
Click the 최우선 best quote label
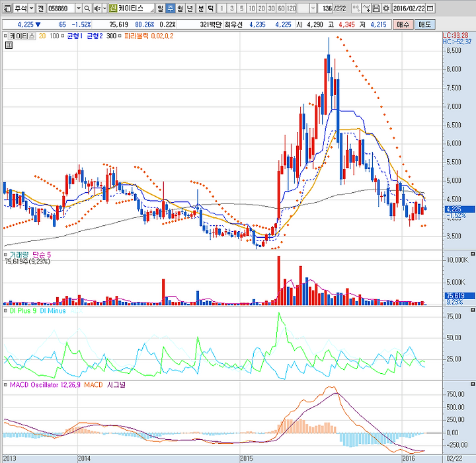[233, 24]
